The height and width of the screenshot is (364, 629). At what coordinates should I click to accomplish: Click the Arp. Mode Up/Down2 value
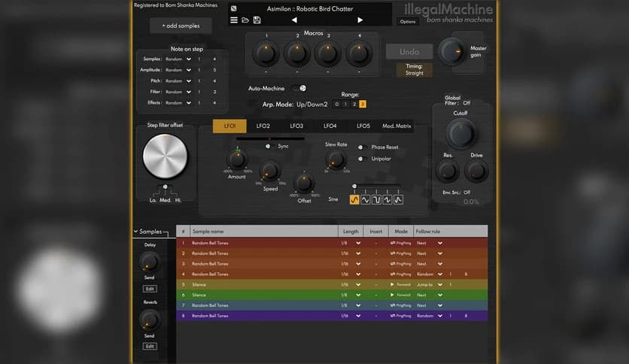[x=311, y=105]
